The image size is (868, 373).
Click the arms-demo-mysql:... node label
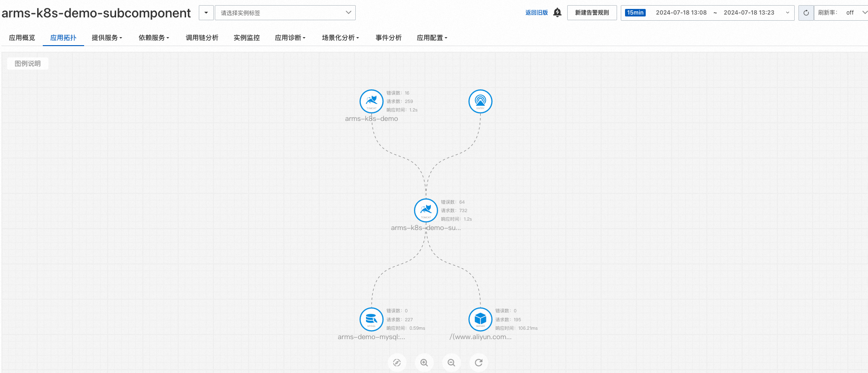point(371,337)
